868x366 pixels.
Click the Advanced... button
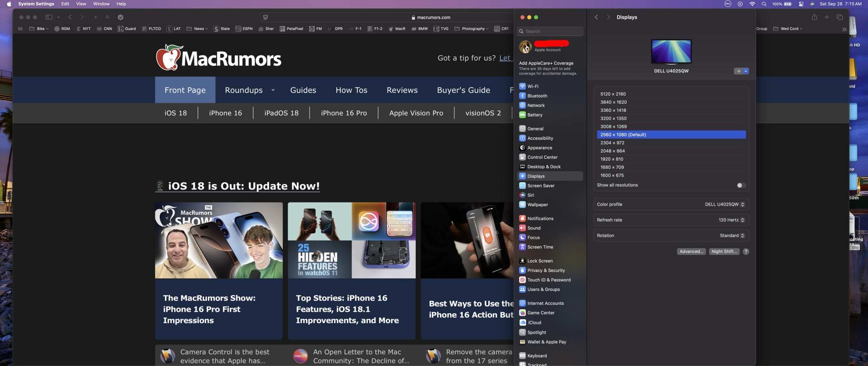pyautogui.click(x=691, y=252)
